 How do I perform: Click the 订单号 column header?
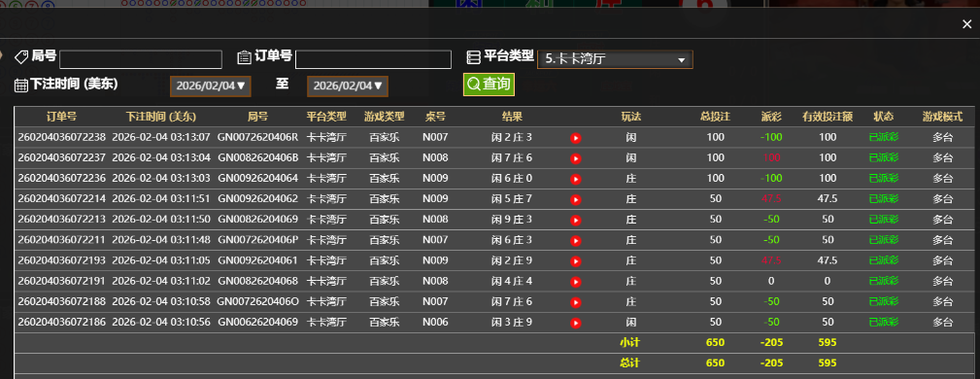click(x=62, y=117)
